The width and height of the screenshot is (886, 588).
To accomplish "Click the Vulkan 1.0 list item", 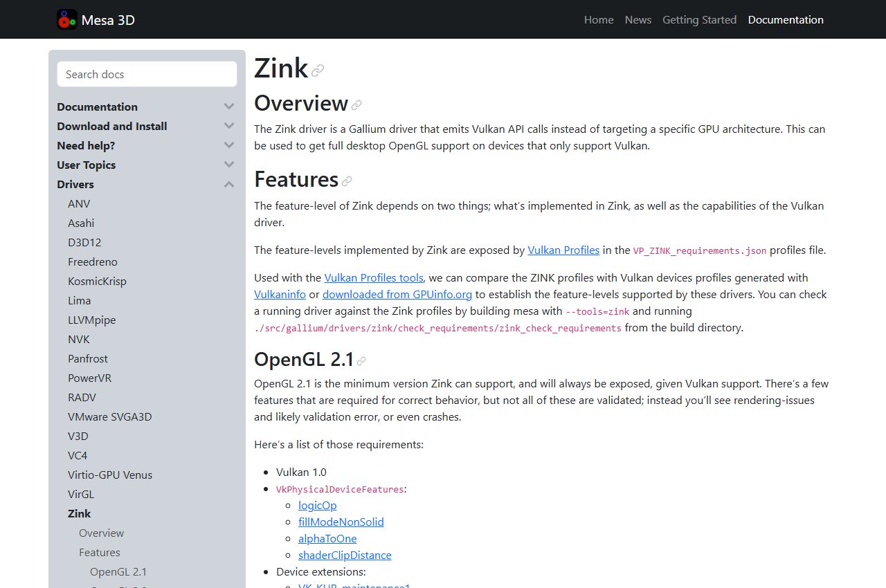I will pyautogui.click(x=301, y=472).
